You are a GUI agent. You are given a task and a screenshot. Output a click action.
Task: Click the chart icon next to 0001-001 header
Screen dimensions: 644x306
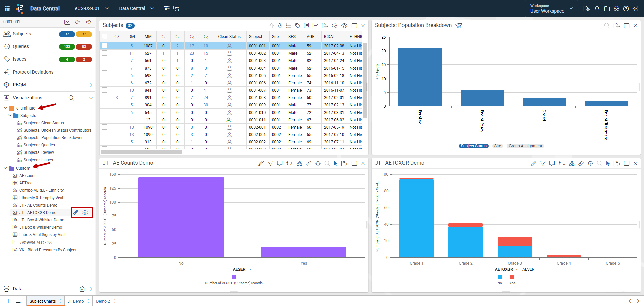(x=67, y=22)
